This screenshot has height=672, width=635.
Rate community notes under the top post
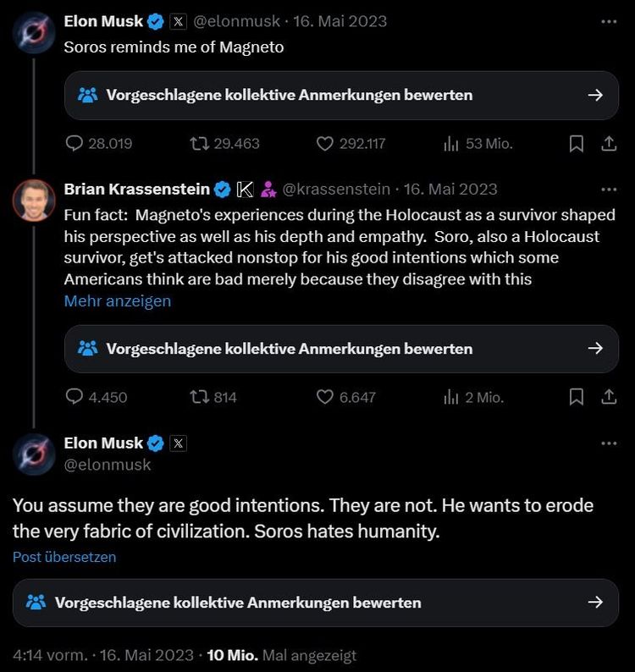coord(341,95)
